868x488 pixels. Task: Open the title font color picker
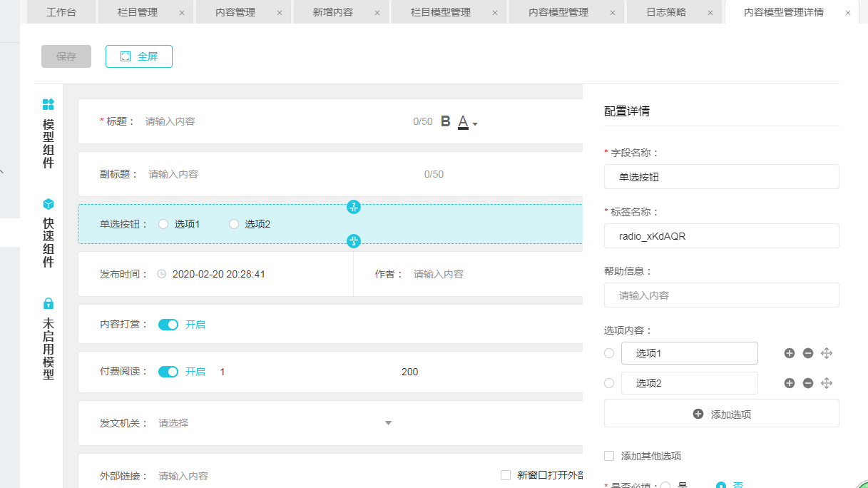pos(463,122)
